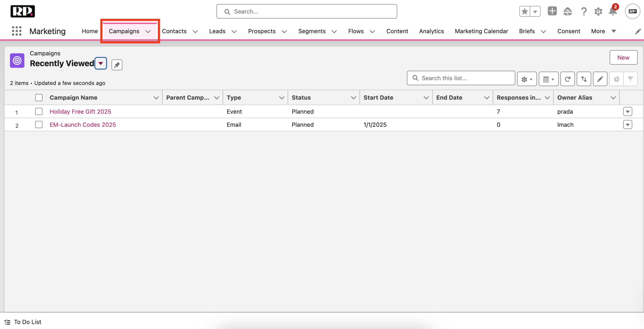Screen dimensions: 644x329
Task: Check the EM-Launch Codes 2025 row checkbox
Action: tap(39, 125)
